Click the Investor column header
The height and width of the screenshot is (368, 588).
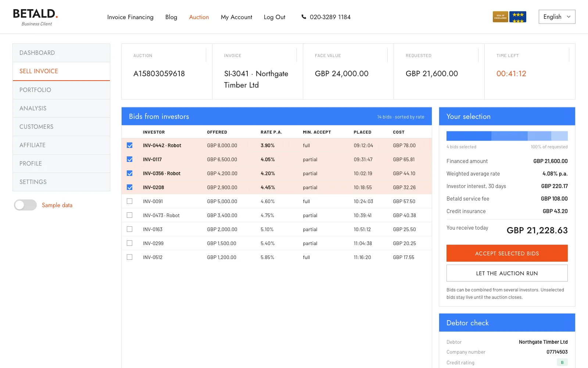click(154, 132)
